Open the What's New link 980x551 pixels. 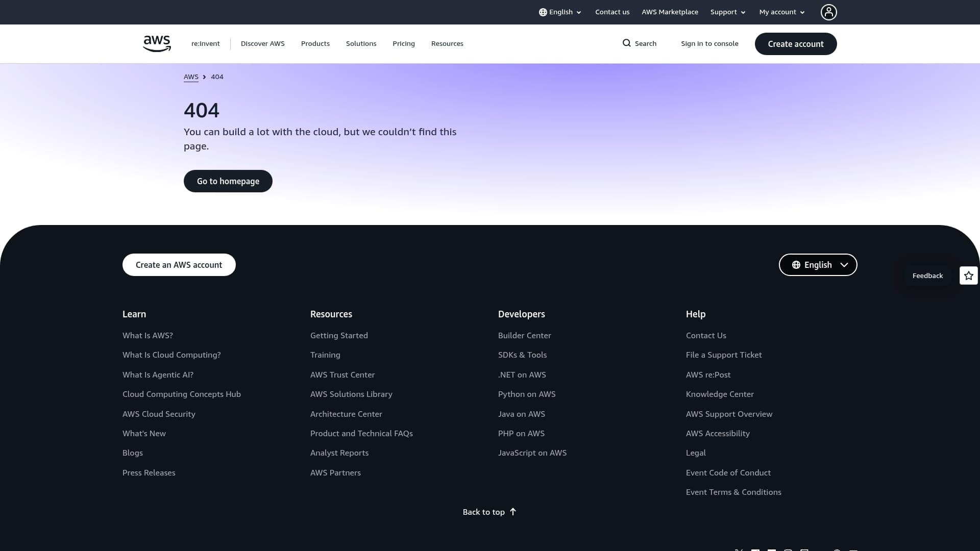coord(144,434)
